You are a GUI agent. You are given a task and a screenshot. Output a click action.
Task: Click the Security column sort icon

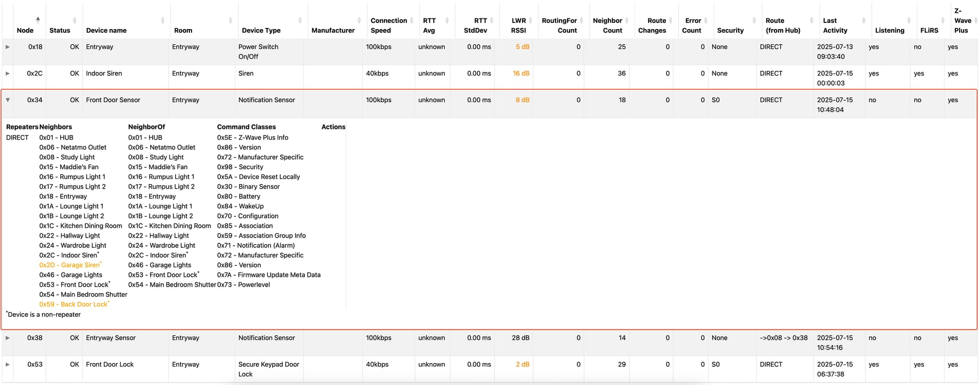754,20
